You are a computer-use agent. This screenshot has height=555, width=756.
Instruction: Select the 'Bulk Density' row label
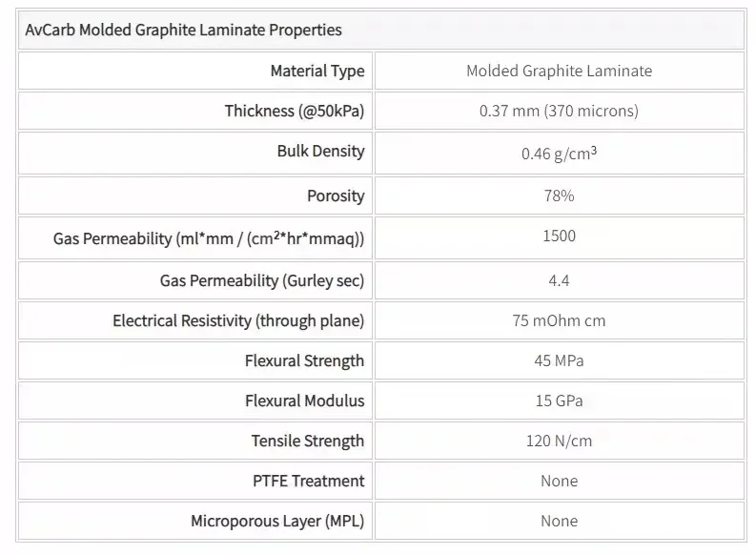tap(320, 152)
